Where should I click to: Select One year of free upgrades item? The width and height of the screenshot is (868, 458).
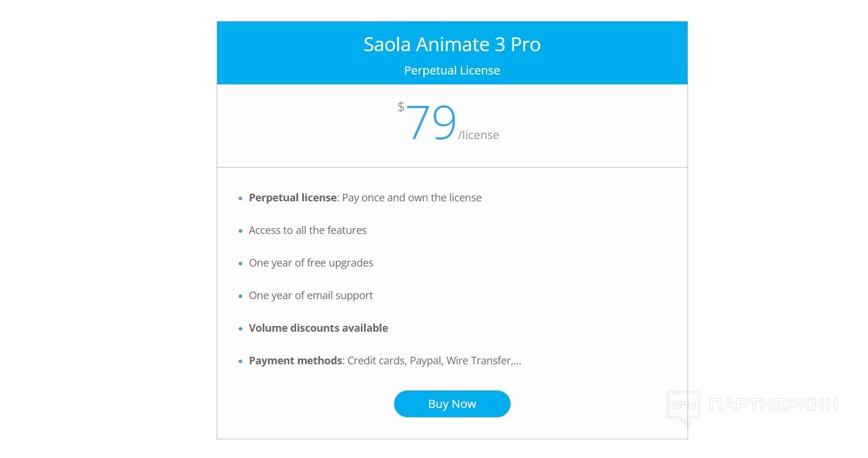[311, 263]
